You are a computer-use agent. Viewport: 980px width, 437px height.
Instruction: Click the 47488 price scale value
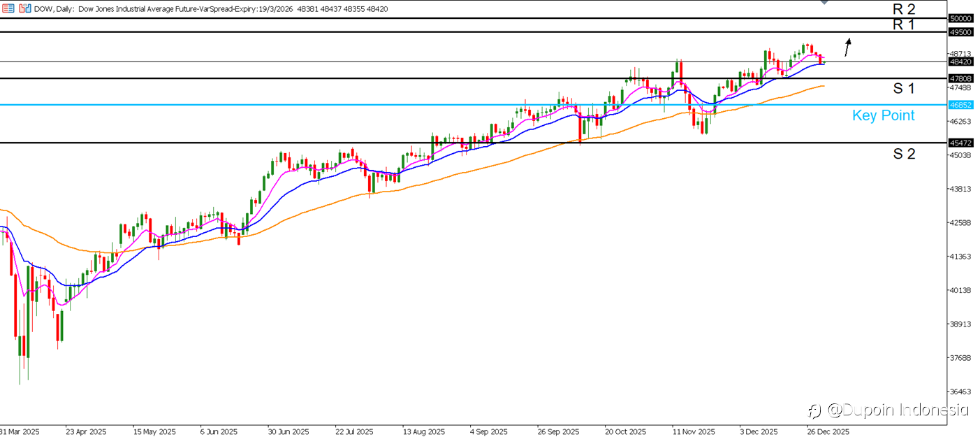tap(961, 87)
